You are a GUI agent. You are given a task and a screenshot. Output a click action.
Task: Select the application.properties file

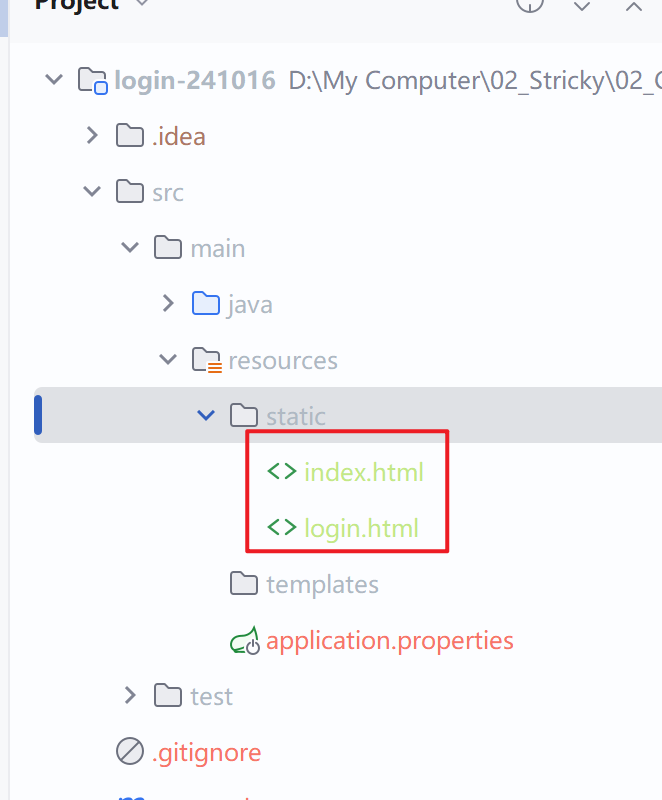(371, 641)
